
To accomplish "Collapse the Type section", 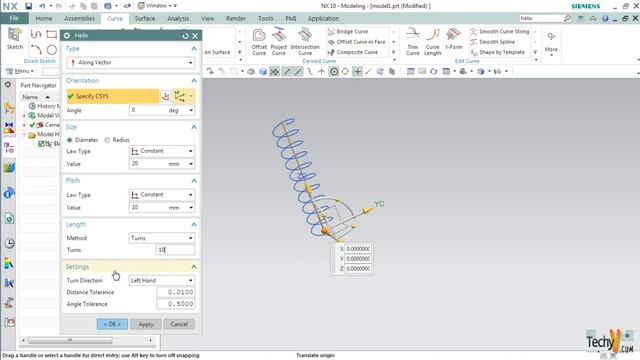I will [x=194, y=49].
